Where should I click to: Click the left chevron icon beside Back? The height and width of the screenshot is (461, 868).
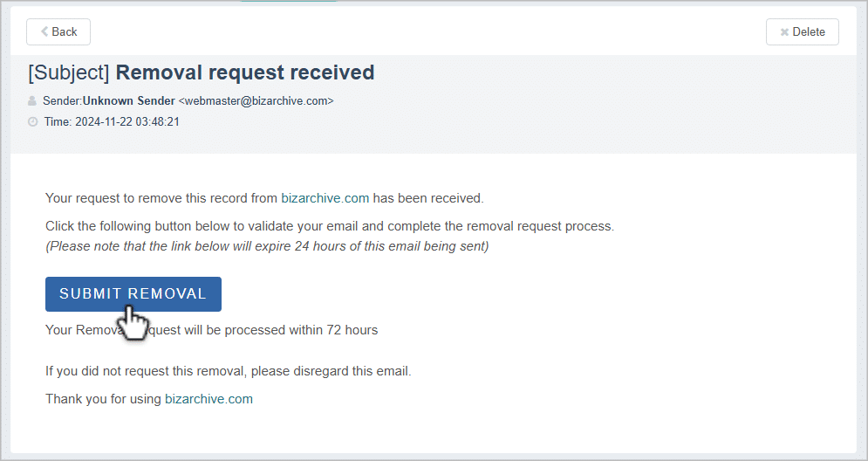44,31
